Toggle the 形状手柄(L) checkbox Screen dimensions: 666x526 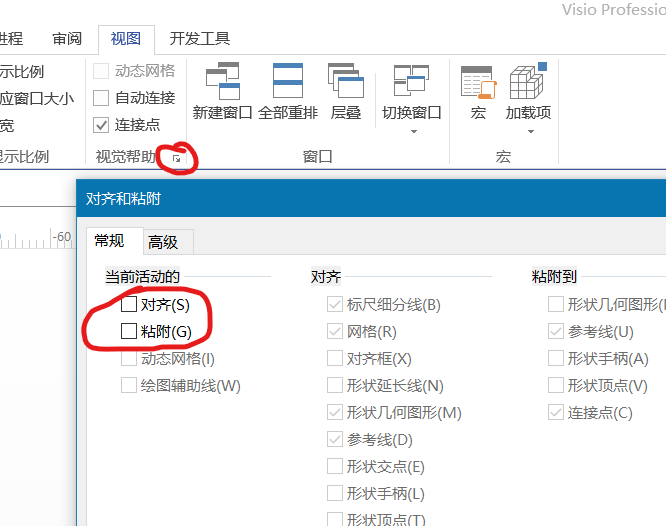coord(335,493)
